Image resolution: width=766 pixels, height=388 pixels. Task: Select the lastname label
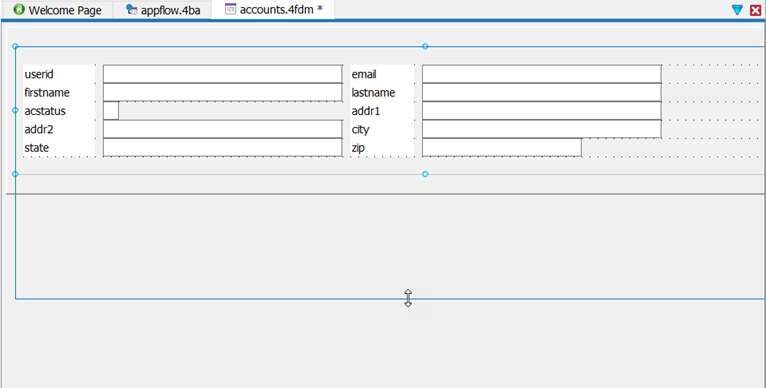(373, 93)
